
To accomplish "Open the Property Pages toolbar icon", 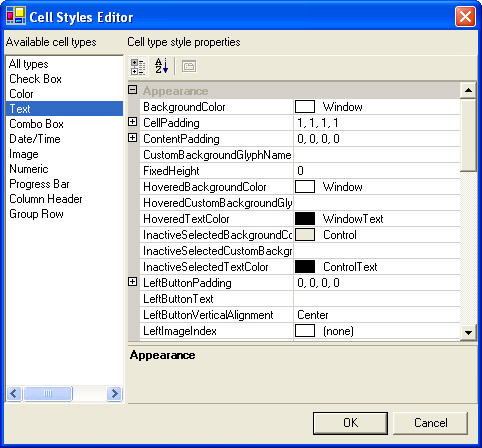I will coord(189,66).
